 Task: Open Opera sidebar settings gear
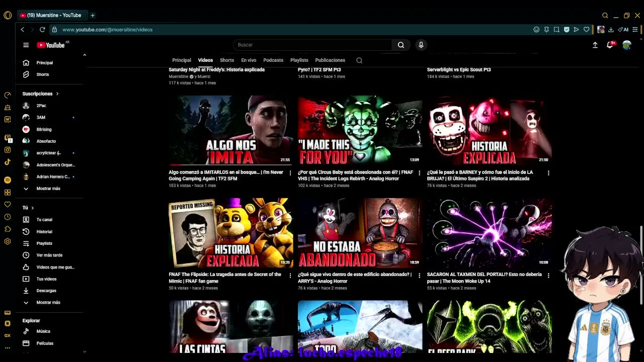click(8, 241)
